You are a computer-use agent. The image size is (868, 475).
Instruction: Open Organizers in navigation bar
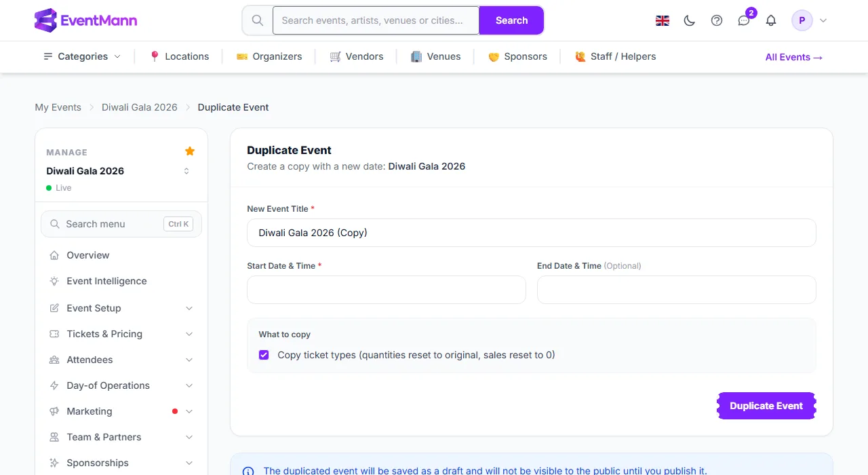coord(269,56)
